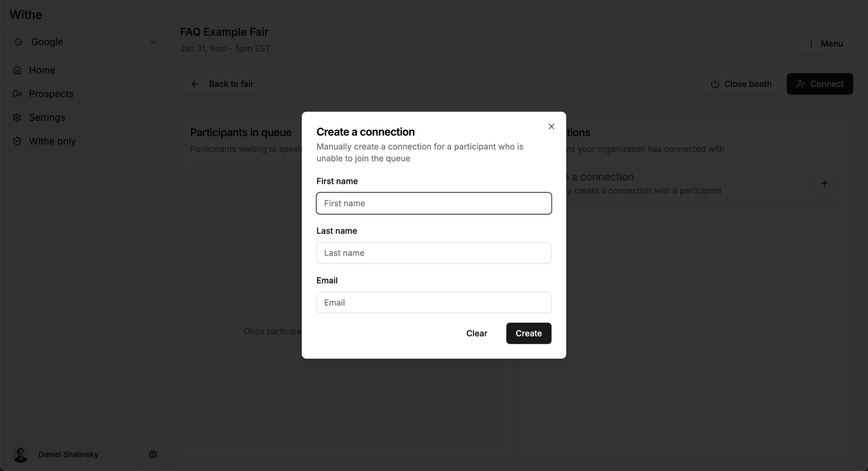Focus the First name field
This screenshot has width=868, height=471.
[434, 203]
